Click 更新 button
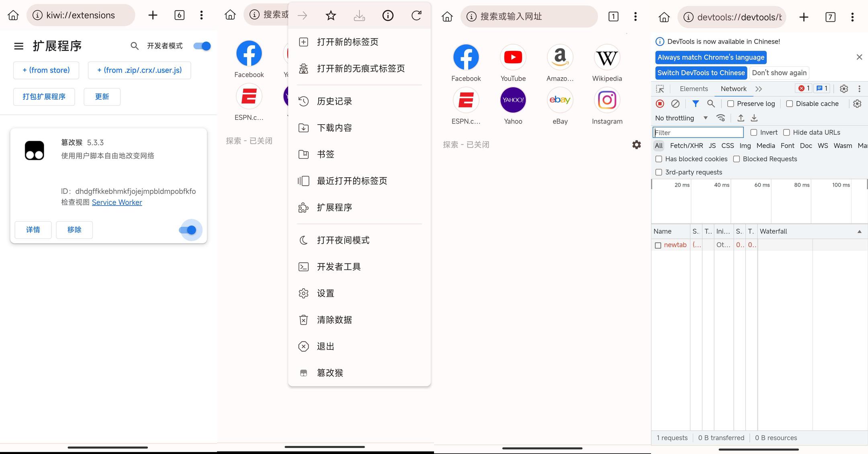Image resolution: width=868 pixels, height=454 pixels. (102, 97)
